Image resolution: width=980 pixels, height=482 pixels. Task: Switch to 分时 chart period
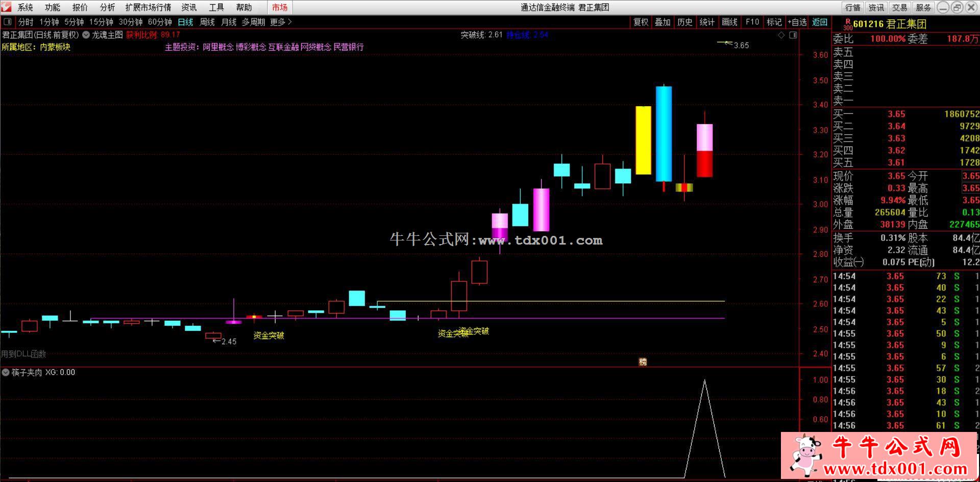pos(26,22)
